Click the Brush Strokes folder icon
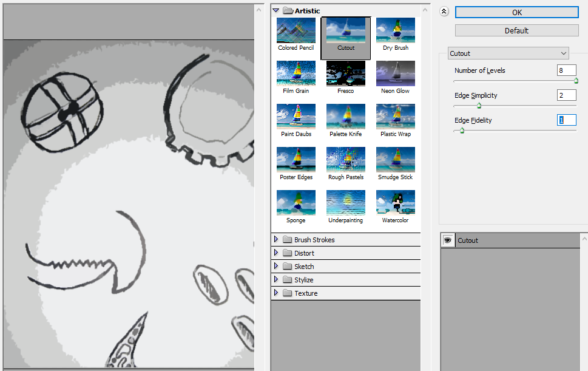The image size is (588, 371). point(287,239)
